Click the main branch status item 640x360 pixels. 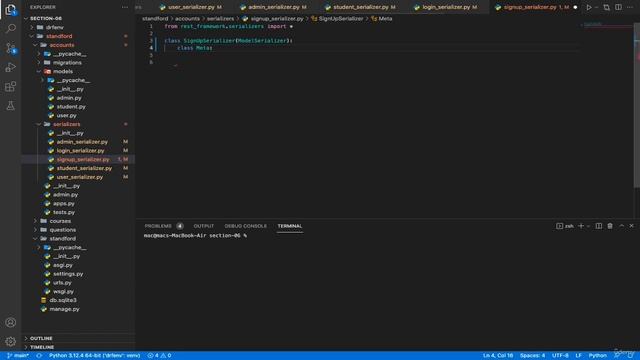point(18,356)
